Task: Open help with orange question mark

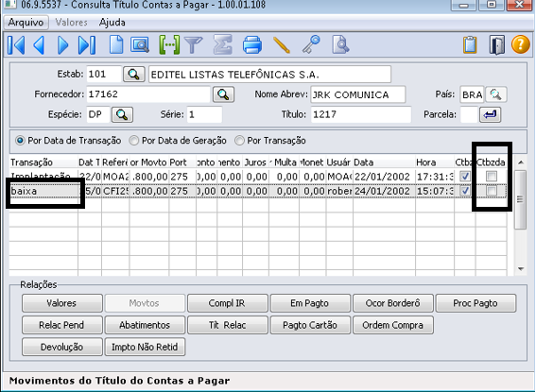Action: pyautogui.click(x=521, y=44)
